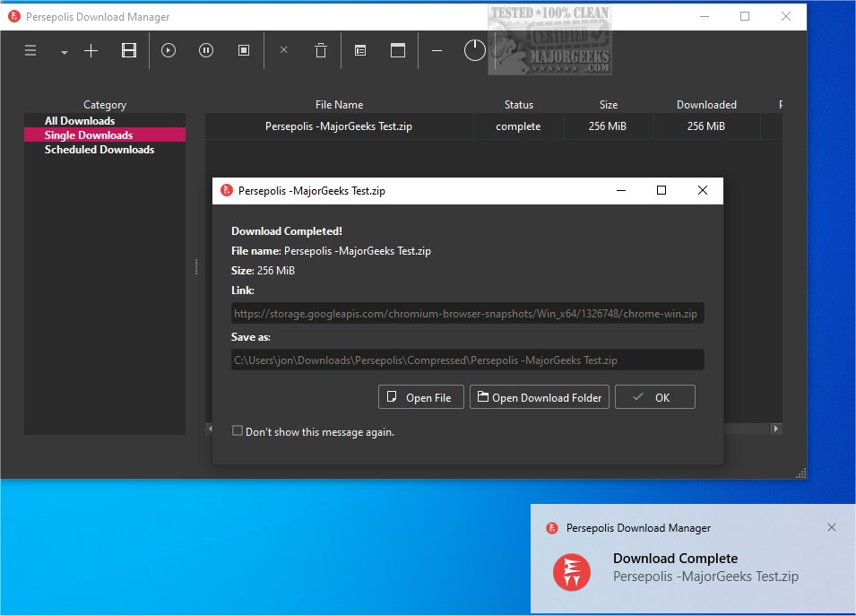Click the download link URL field
Image resolution: width=856 pixels, height=616 pixels.
click(x=467, y=313)
